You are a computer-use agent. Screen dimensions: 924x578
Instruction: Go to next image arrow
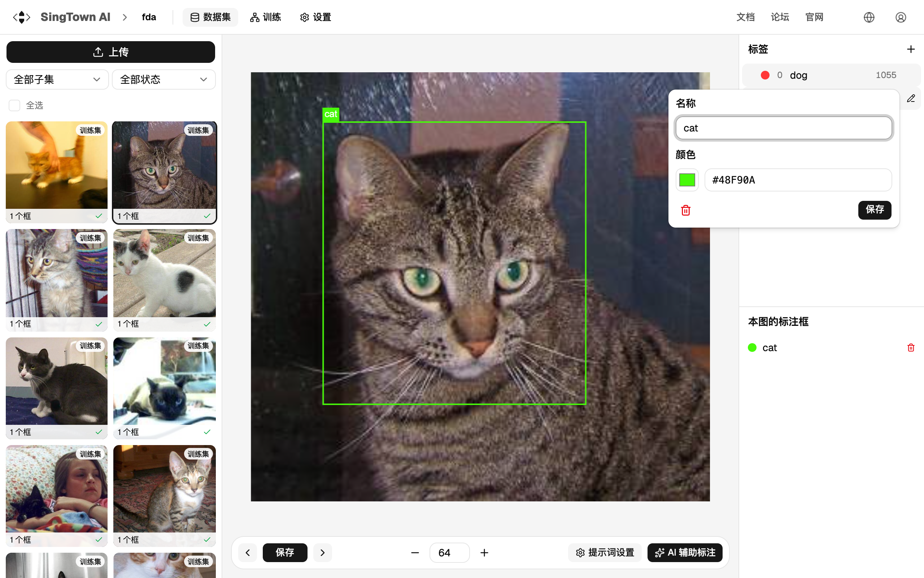323,553
